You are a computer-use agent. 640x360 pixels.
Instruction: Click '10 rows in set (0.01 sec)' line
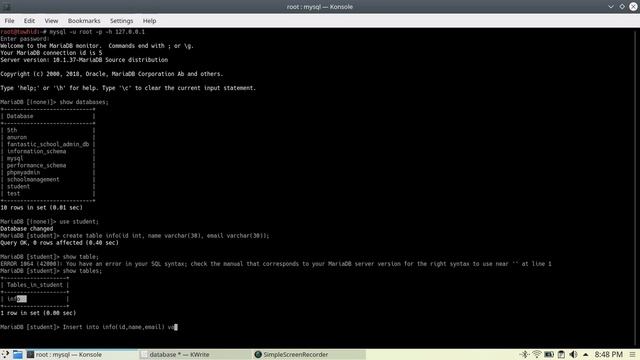pyautogui.click(x=41, y=207)
